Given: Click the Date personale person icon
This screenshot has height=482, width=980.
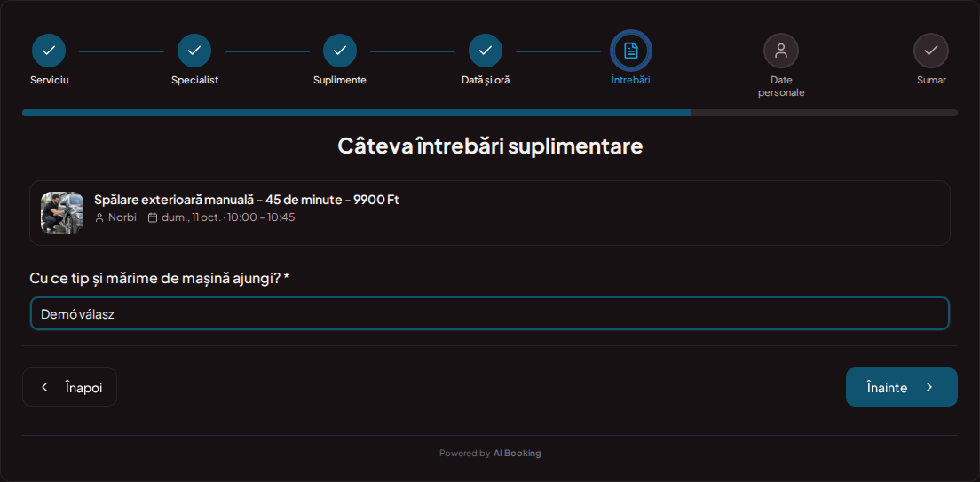Looking at the screenshot, I should pos(780,51).
